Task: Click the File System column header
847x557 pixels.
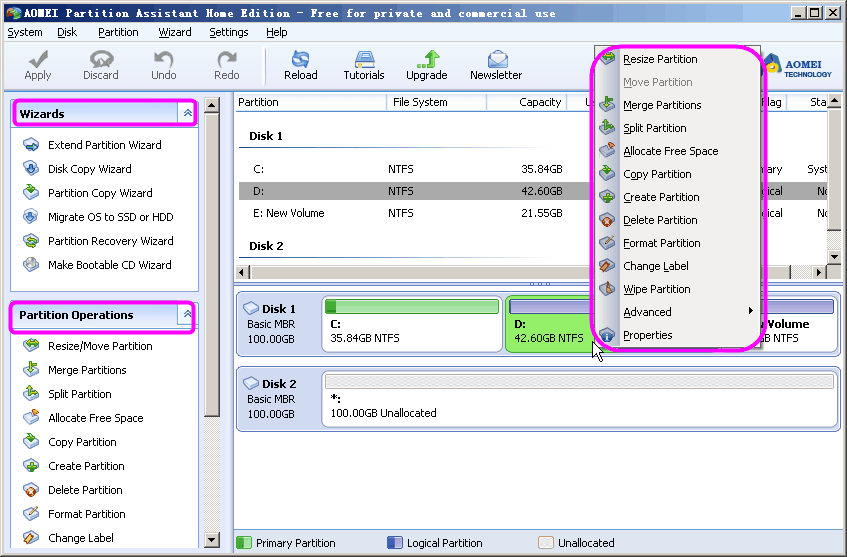Action: click(x=436, y=102)
